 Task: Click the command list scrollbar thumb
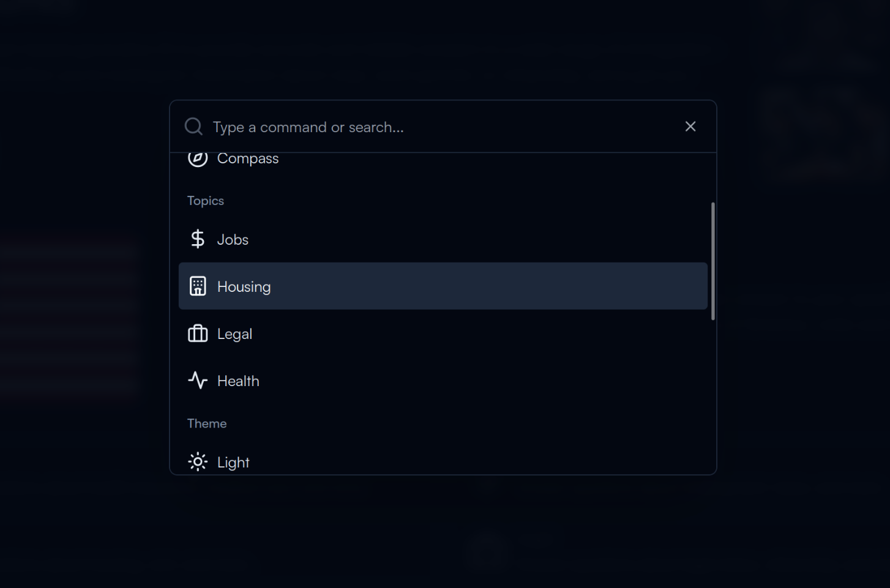[x=713, y=261]
